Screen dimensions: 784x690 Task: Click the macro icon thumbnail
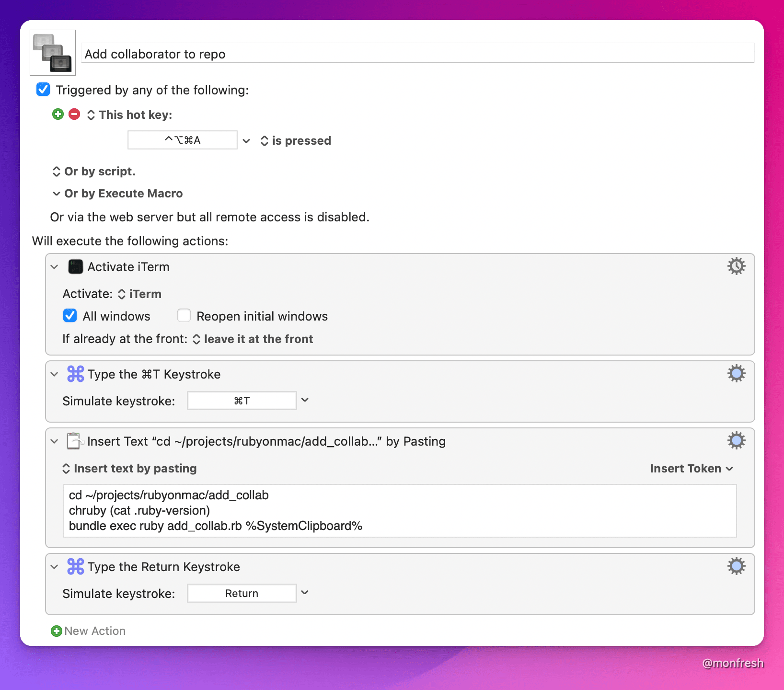53,53
